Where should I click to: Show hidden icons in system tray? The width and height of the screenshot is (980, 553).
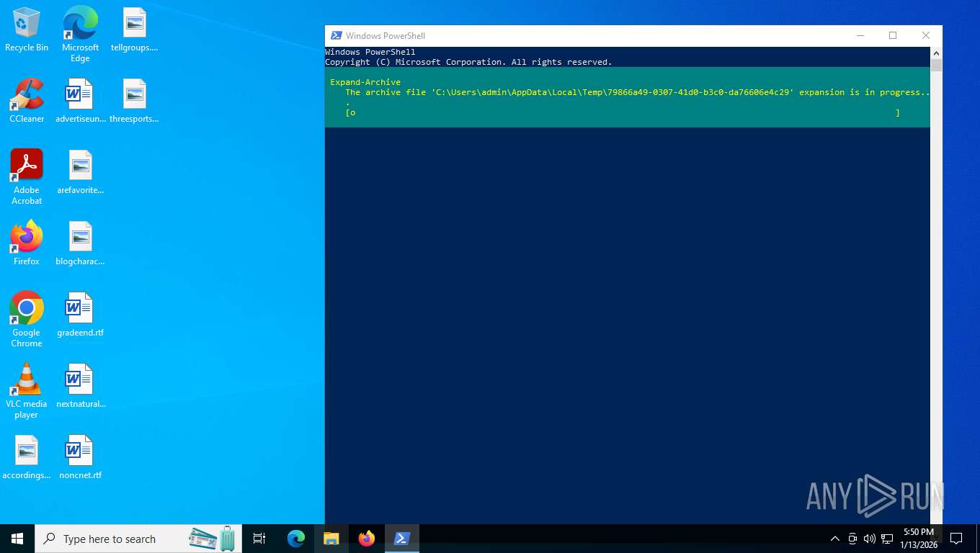tap(835, 539)
